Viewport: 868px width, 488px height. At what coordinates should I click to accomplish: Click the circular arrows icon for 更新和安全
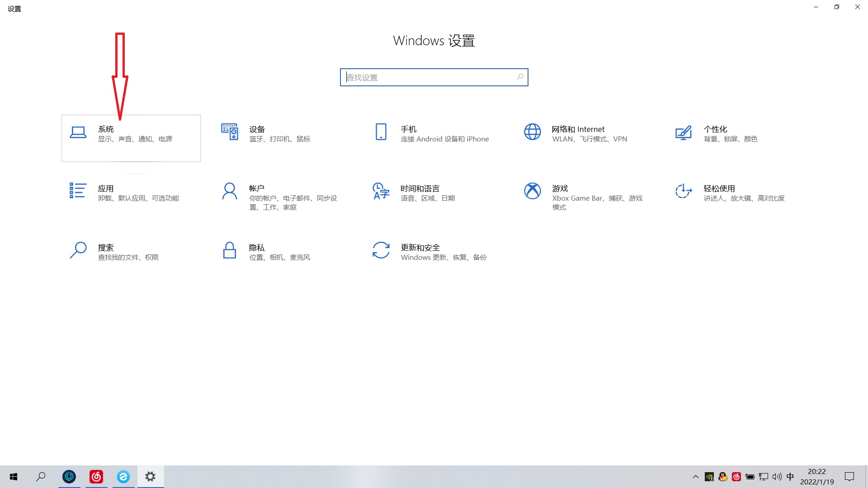(x=381, y=250)
